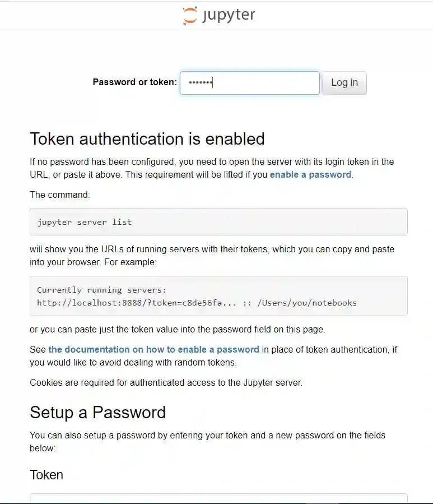Click the "If no password has been configured" paragraph
The height and width of the screenshot is (504, 433).
[212, 168]
